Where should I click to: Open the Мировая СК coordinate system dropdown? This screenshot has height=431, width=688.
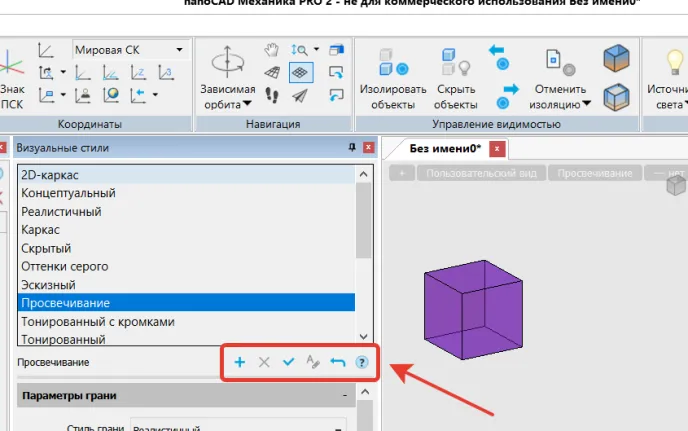coord(180,49)
